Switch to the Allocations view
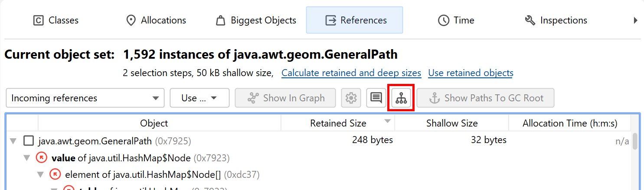The image size is (644, 190). [156, 20]
